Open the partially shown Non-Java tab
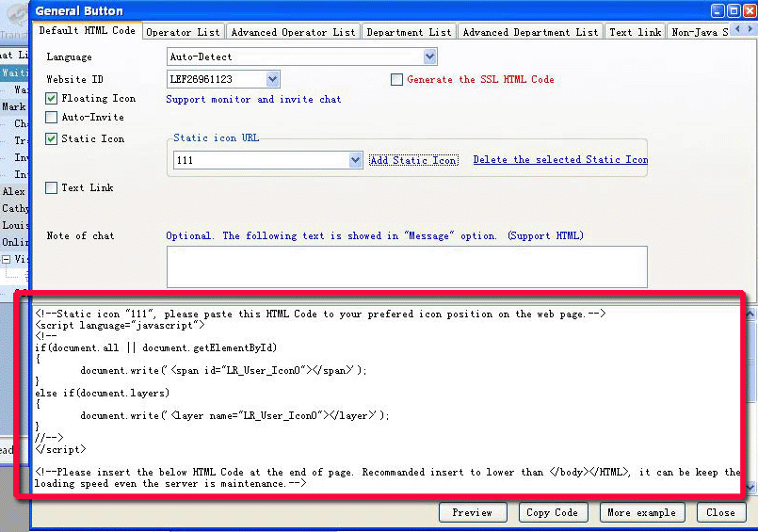 click(x=699, y=32)
